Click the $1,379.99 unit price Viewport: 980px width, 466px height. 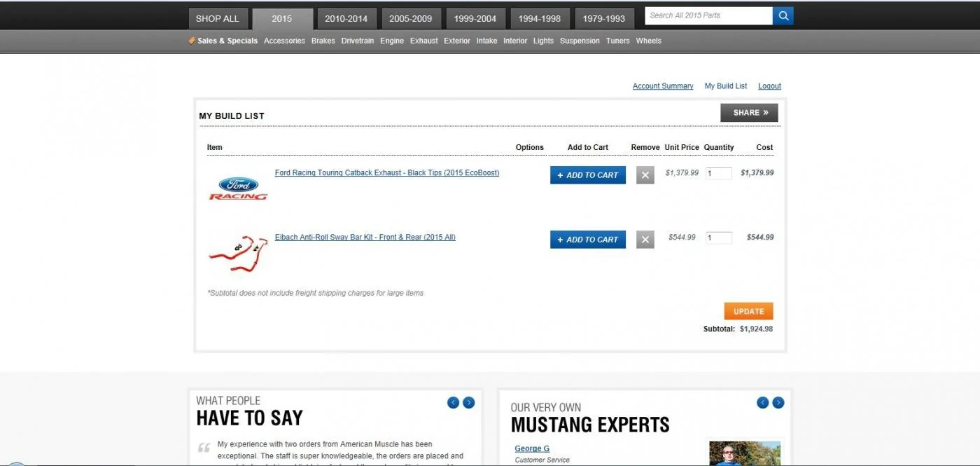coord(682,173)
